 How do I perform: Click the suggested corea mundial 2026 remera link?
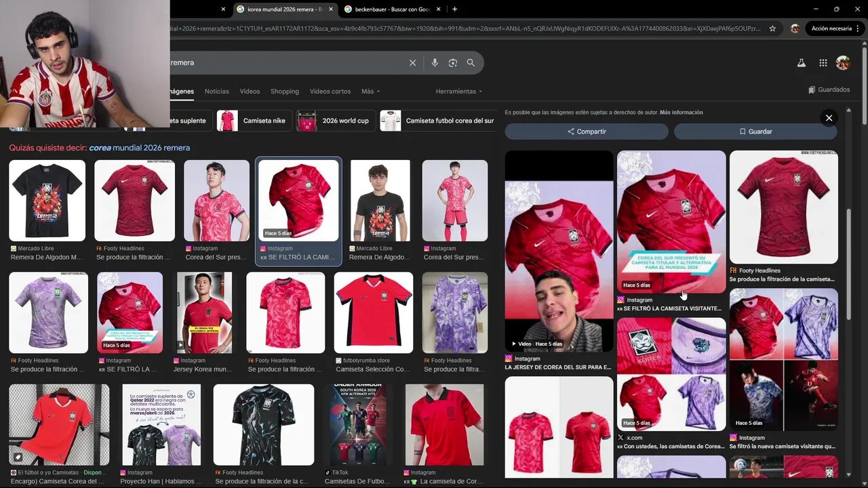pos(140,148)
